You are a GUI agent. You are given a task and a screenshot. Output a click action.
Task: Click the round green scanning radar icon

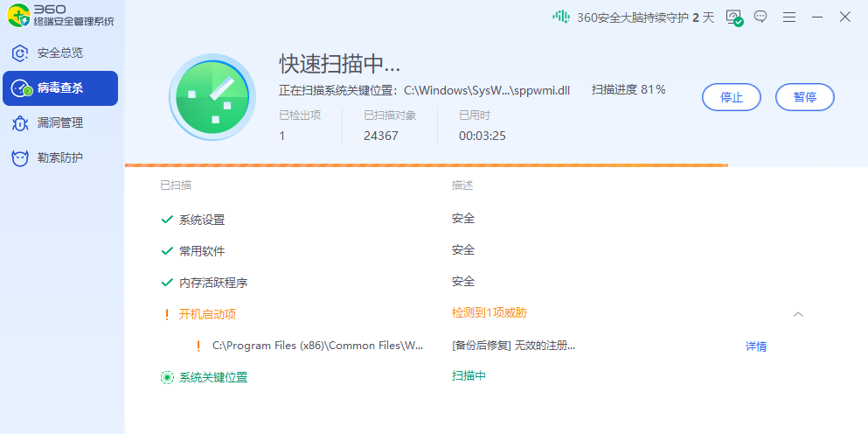(x=212, y=97)
